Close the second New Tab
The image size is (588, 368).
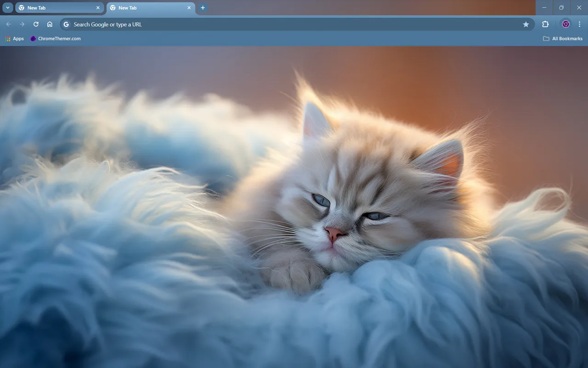pyautogui.click(x=189, y=8)
